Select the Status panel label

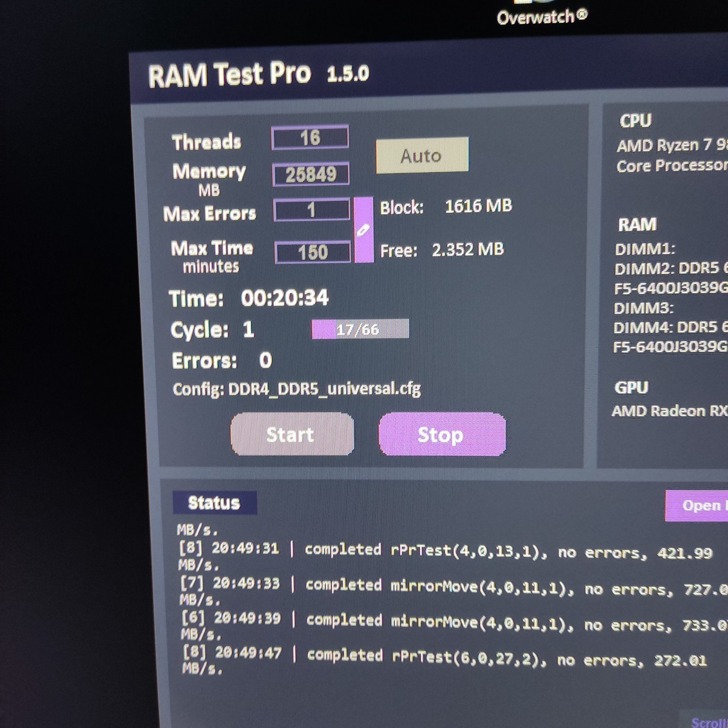(214, 503)
